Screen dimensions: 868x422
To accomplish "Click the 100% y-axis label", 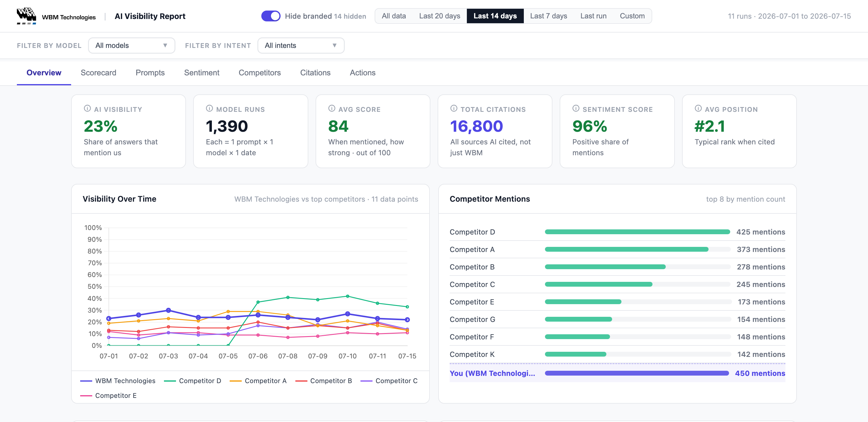I will coord(93,228).
